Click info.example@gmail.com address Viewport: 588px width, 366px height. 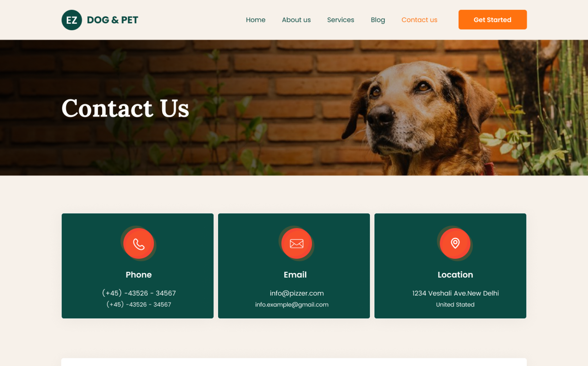(292, 304)
